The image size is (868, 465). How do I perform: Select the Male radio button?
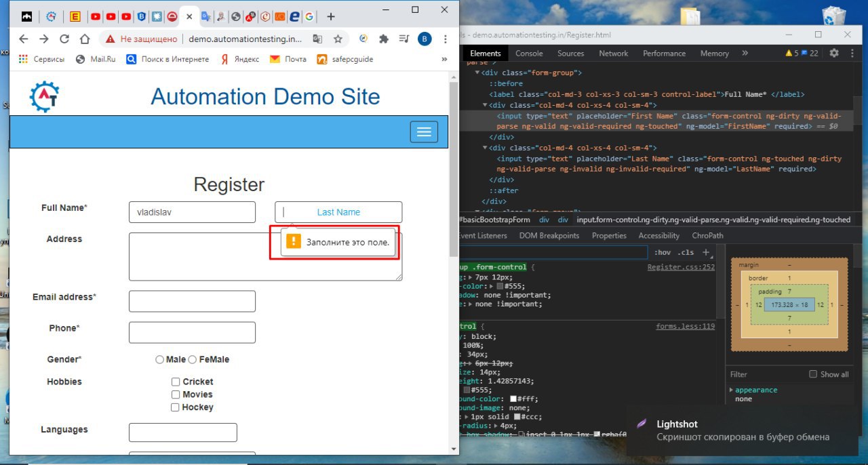click(160, 360)
